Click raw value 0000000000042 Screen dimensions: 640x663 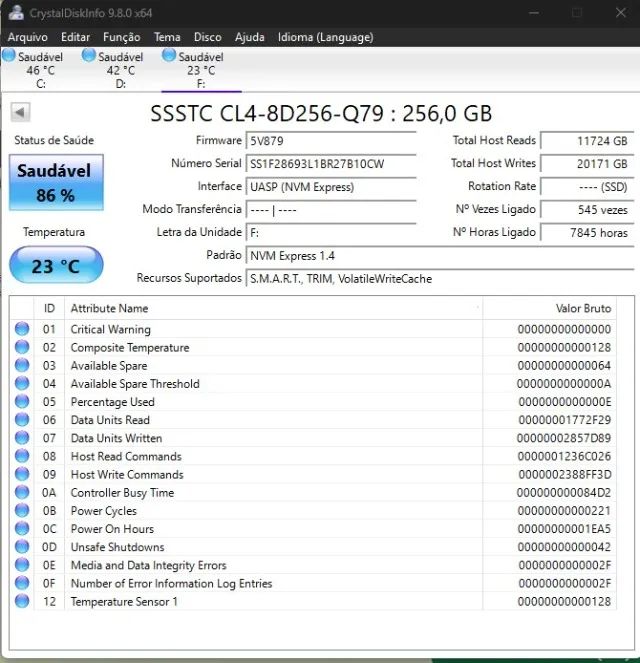click(x=564, y=547)
